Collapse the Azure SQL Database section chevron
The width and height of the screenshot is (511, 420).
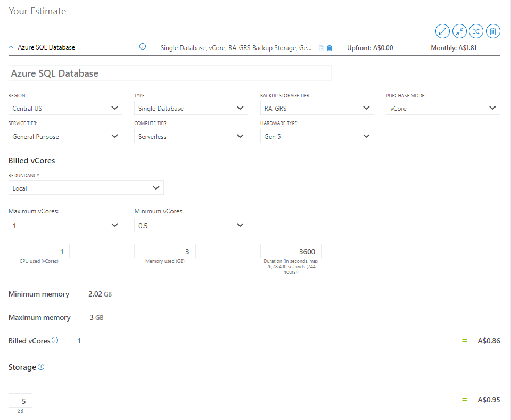[x=11, y=47]
